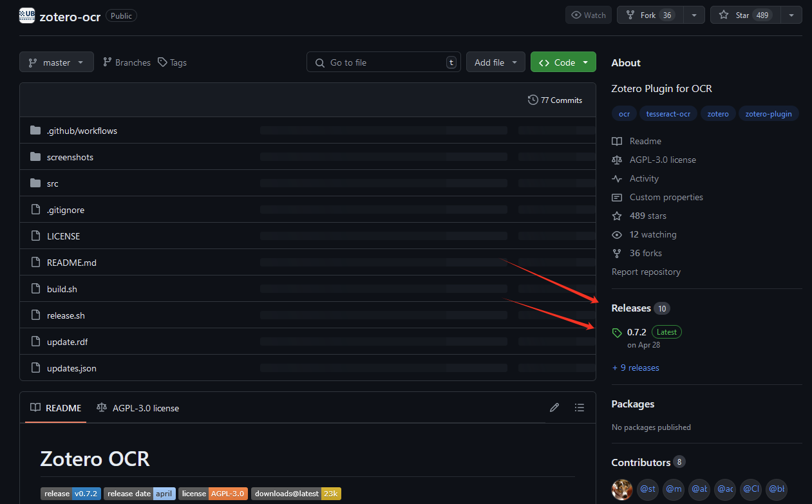812x504 pixels.
Task: Open the updates.json file
Action: coord(71,368)
